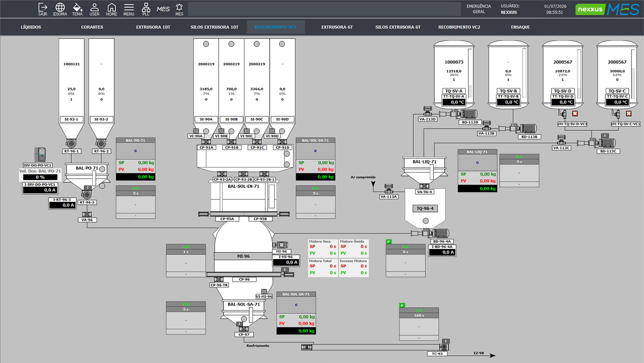Select the BD-113C pump icon
644x363 pixels.
click(x=597, y=143)
